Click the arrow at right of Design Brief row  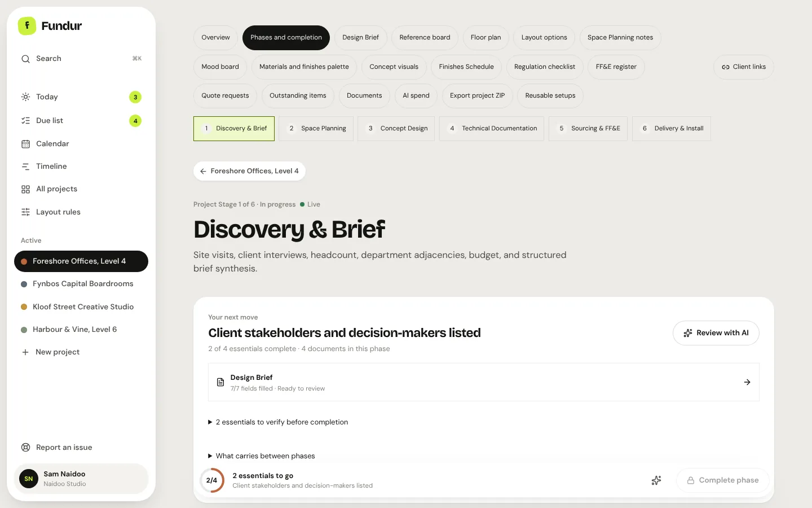click(x=747, y=382)
